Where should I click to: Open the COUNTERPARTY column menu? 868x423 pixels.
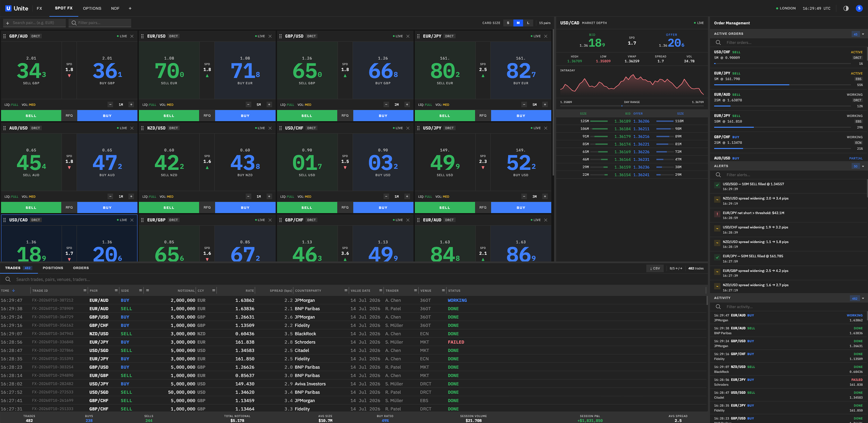[x=346, y=290]
